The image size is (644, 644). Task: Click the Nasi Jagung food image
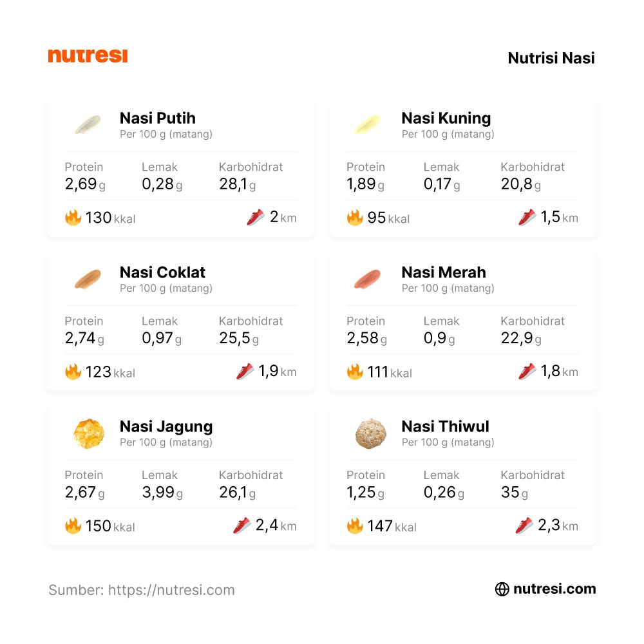[x=88, y=433]
